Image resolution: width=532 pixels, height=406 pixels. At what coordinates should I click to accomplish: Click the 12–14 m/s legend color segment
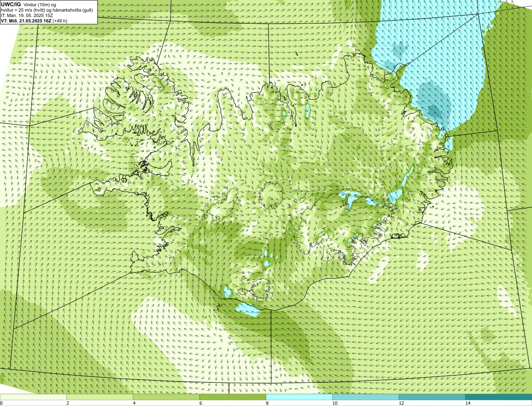click(432, 397)
